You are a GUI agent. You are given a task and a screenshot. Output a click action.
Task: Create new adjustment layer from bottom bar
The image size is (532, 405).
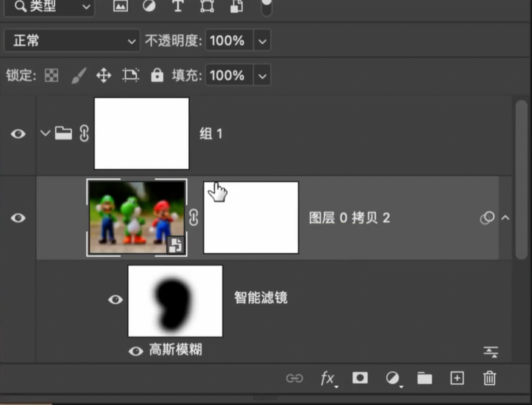(393, 378)
